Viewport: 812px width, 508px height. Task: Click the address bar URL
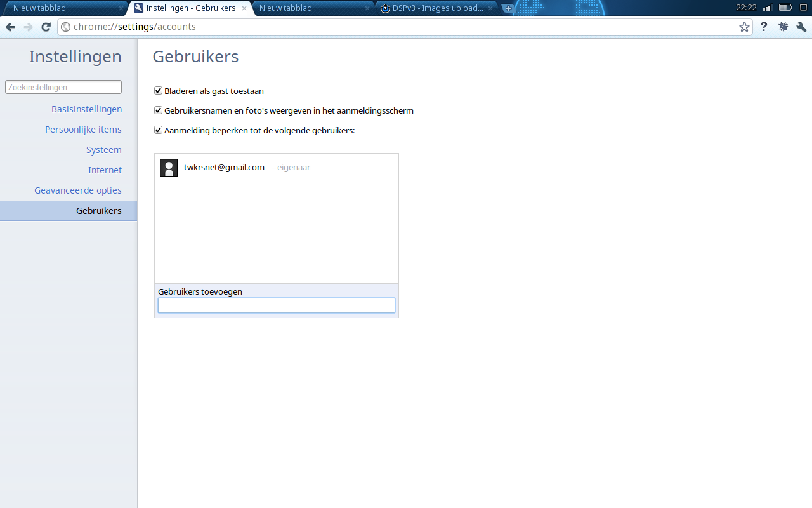[134, 27]
